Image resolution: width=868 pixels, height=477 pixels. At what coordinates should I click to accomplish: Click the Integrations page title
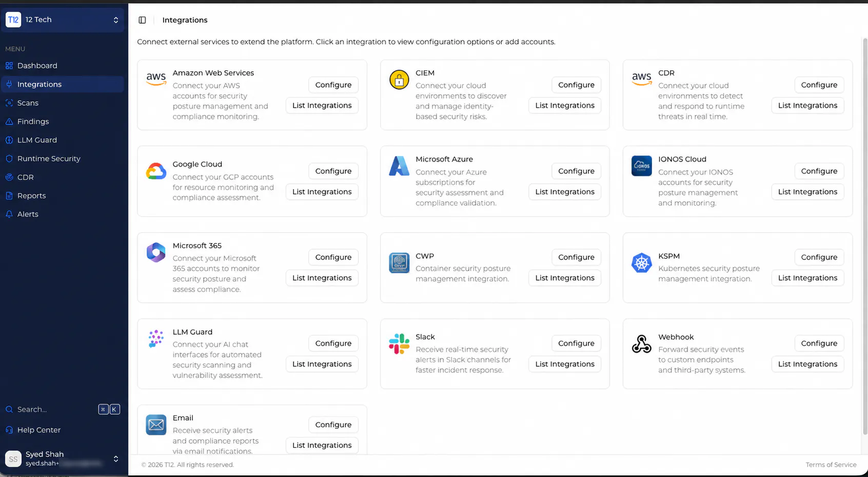(x=185, y=20)
